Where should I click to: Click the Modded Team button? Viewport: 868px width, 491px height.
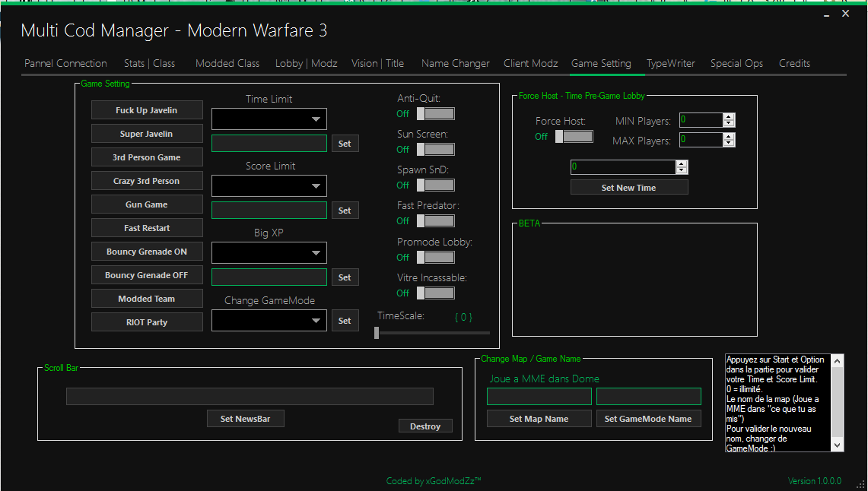coord(147,299)
